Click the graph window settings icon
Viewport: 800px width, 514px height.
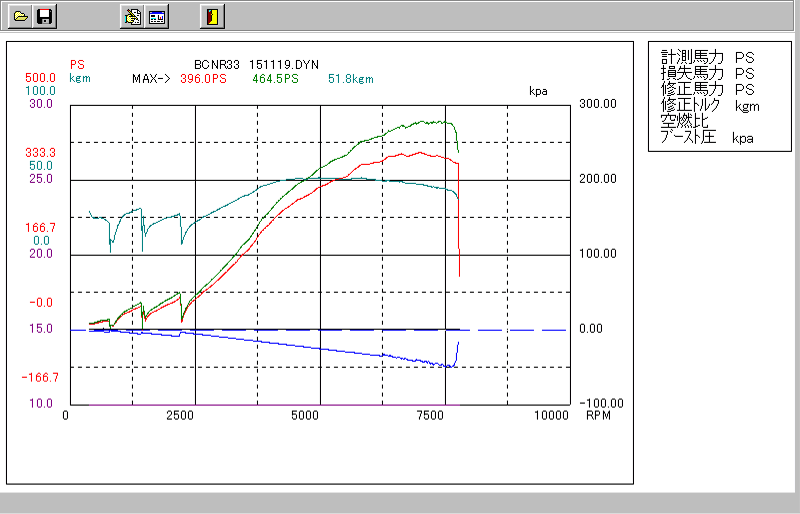157,16
